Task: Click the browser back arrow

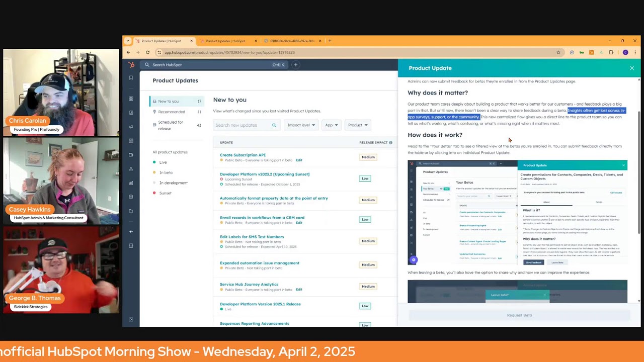Action: (x=128, y=52)
